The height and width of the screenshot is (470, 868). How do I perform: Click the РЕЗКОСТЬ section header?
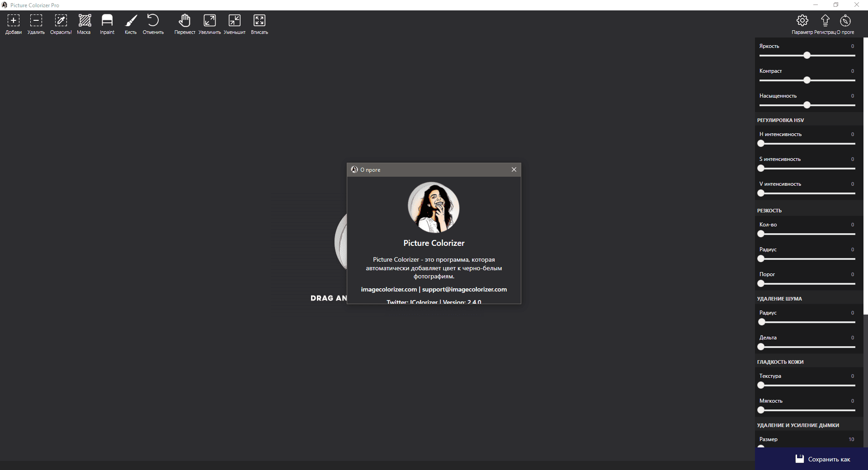click(x=769, y=211)
